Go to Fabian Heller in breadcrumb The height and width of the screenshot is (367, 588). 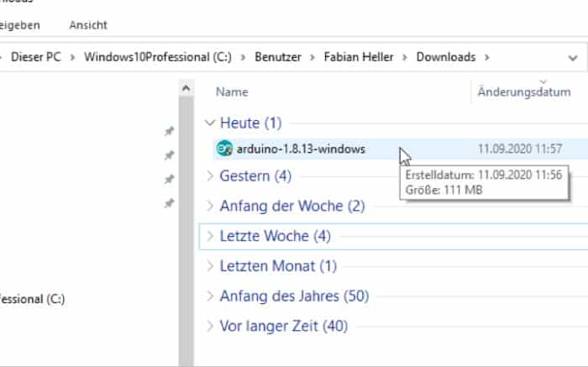pyautogui.click(x=359, y=57)
